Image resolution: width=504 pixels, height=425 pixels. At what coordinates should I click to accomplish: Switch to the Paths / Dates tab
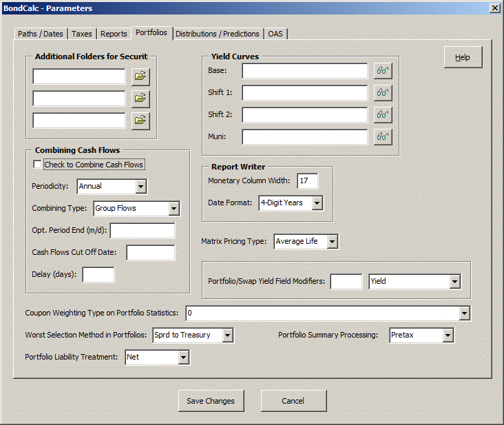point(41,34)
